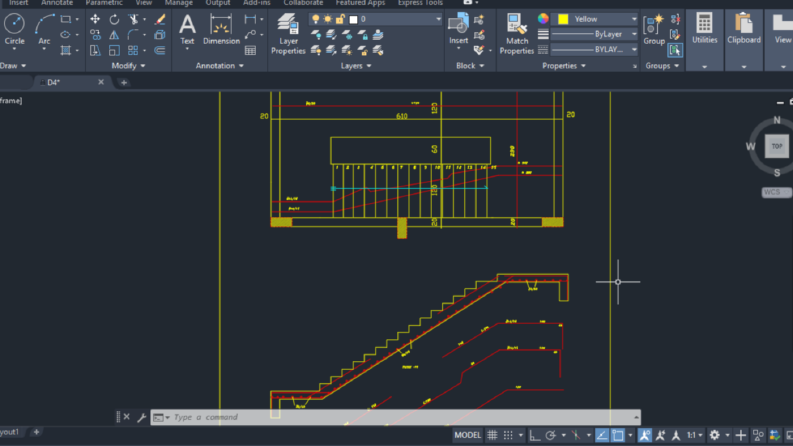Viewport: 793px width, 446px height.
Task: Toggle 2D object snap button
Action: pos(618,435)
